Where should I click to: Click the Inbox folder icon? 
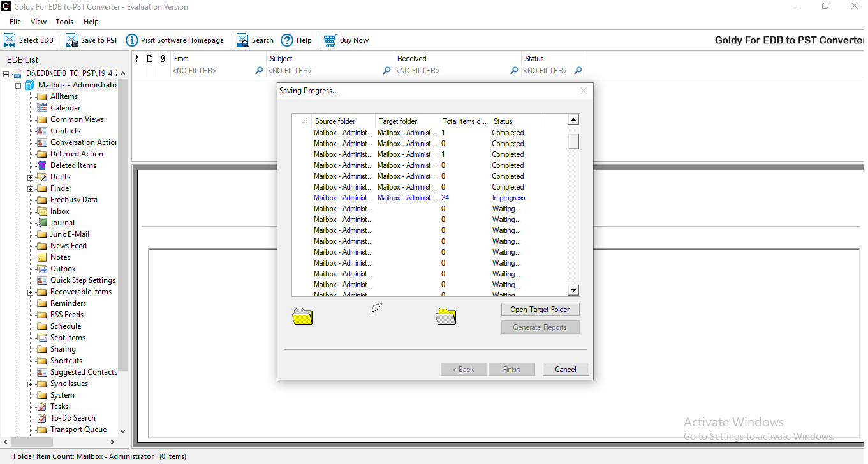[x=42, y=211]
